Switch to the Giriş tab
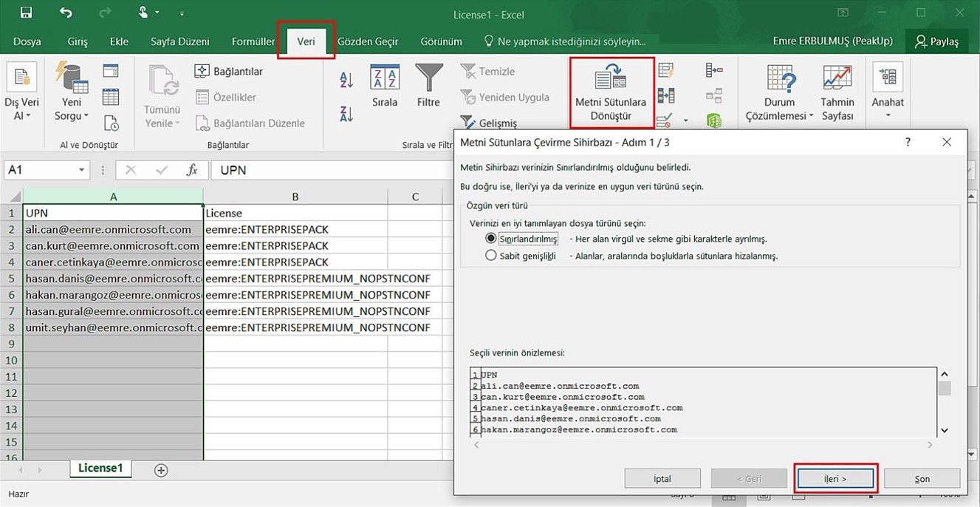The width and height of the screenshot is (980, 507). [78, 41]
